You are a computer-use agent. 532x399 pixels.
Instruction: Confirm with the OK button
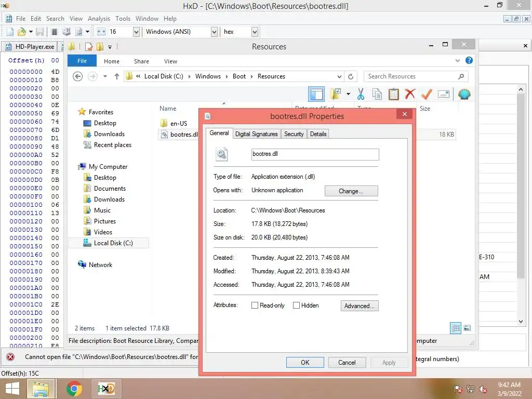(305, 362)
